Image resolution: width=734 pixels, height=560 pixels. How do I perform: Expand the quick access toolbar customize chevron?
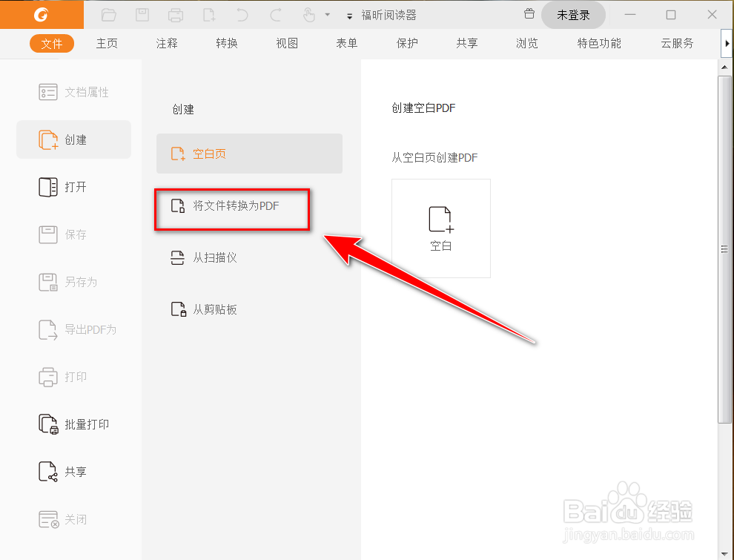pyautogui.click(x=348, y=15)
